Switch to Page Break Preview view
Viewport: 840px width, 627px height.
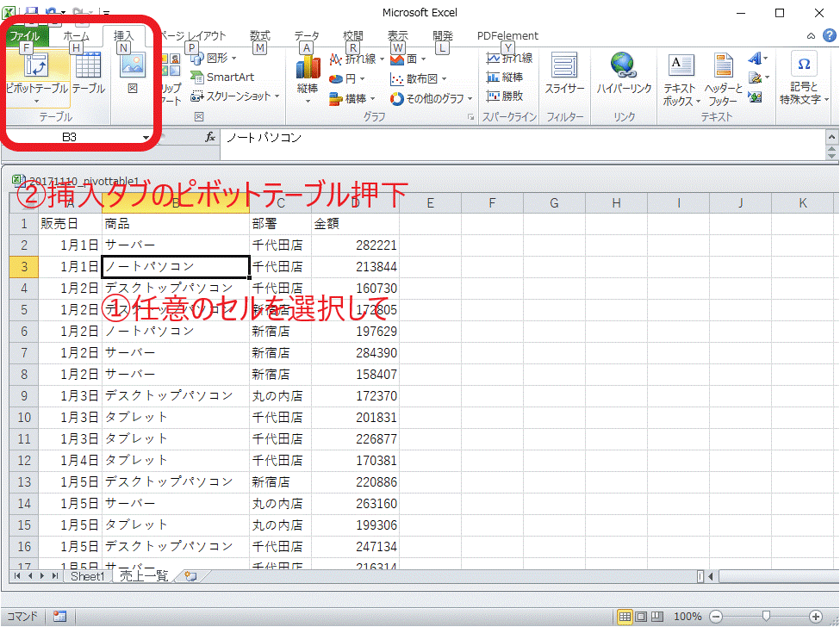656,617
